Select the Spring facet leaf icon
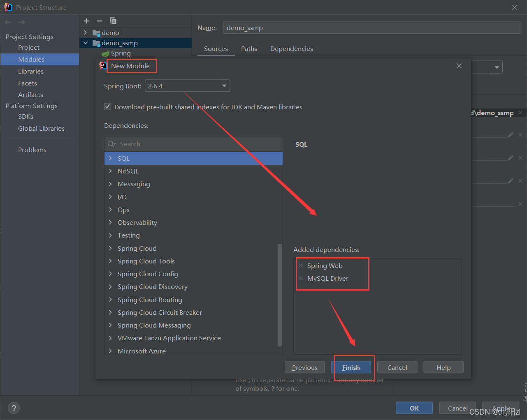The image size is (527, 420). pos(105,53)
